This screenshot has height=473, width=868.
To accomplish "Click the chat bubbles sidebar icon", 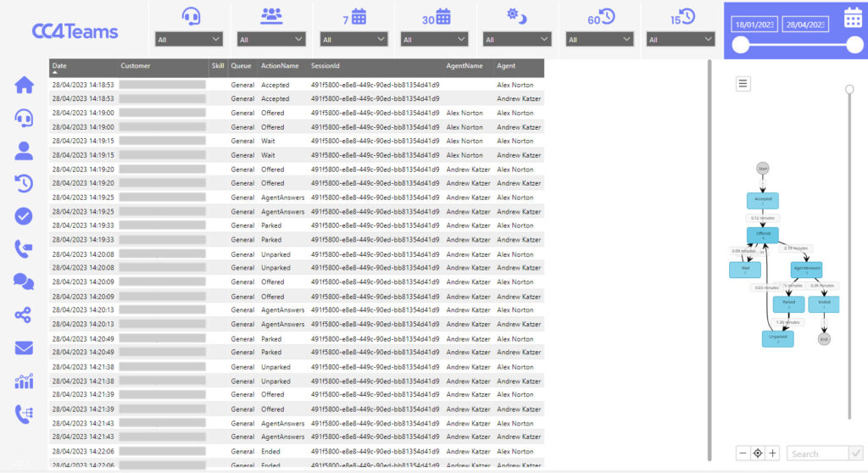I will (x=24, y=281).
